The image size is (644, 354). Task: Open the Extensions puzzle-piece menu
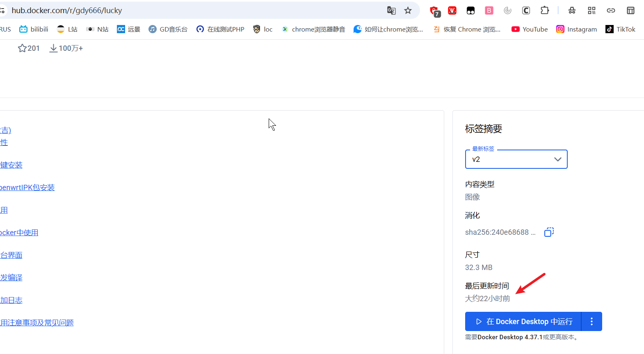[x=545, y=11]
